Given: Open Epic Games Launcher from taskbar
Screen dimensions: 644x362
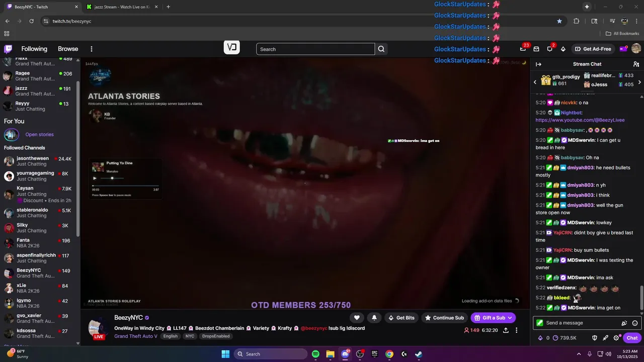Looking at the screenshot, I should 374,354.
